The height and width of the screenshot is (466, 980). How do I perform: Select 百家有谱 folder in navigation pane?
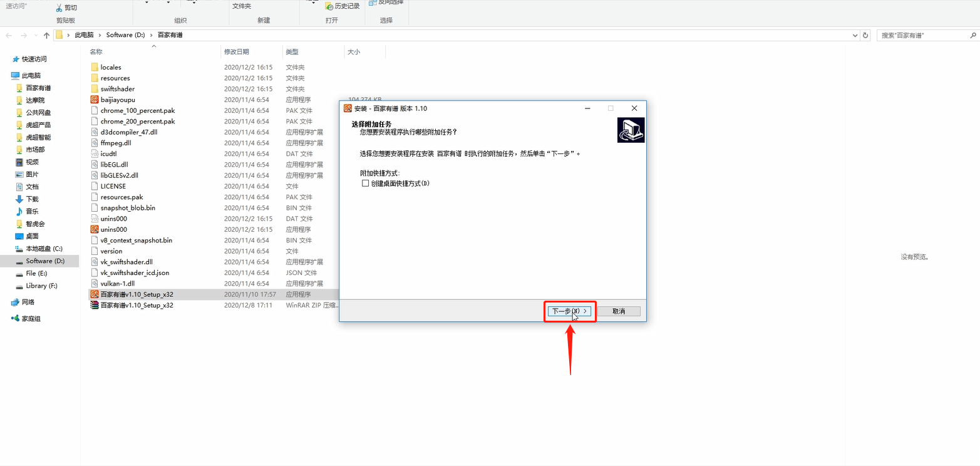coord(38,88)
